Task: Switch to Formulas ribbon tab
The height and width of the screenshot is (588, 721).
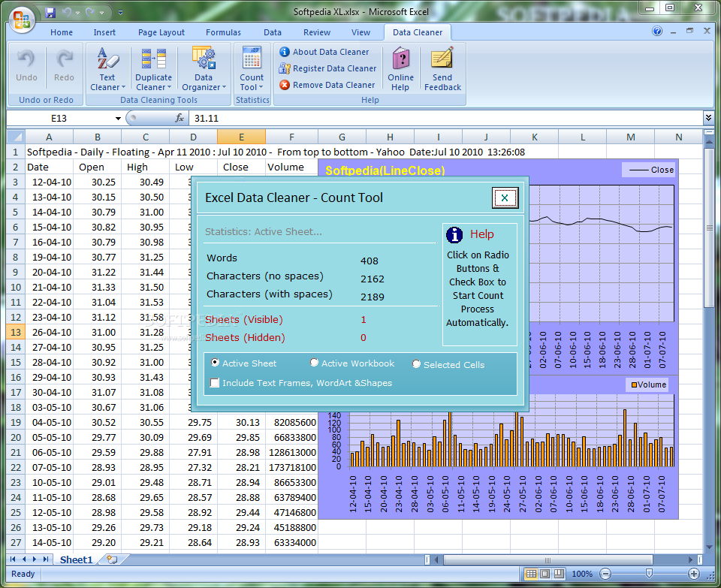Action: point(223,32)
